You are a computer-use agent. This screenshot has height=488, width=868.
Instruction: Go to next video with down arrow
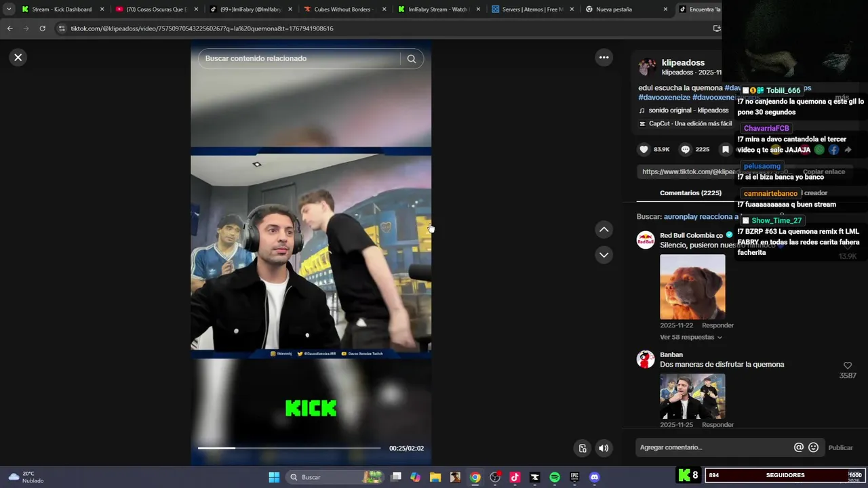pyautogui.click(x=604, y=255)
